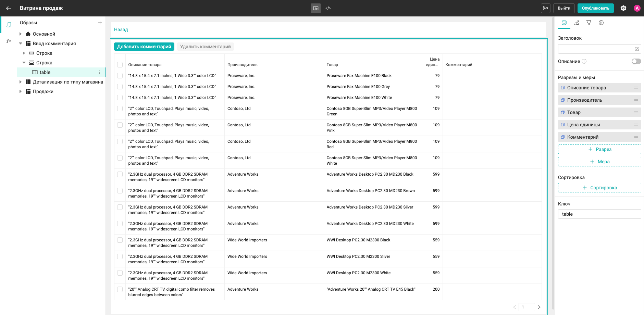Collapse the Ввод комментария tree node
Viewport: 644px width, 315px height.
coord(21,43)
